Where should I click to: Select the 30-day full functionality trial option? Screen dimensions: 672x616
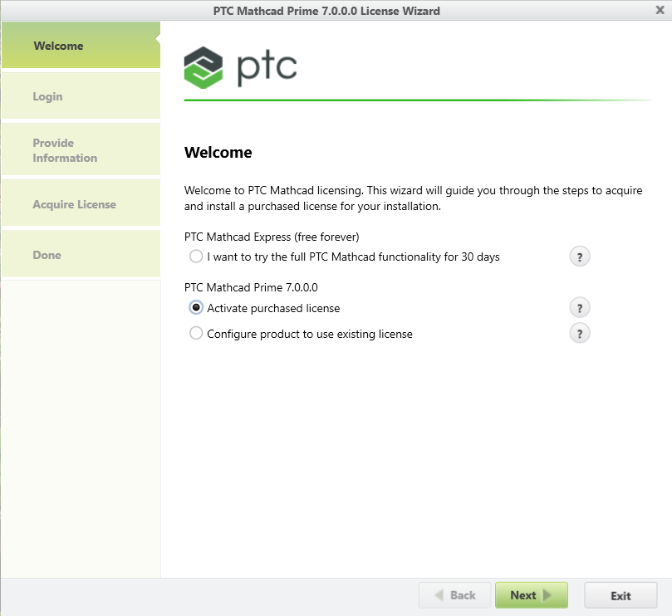tap(196, 257)
